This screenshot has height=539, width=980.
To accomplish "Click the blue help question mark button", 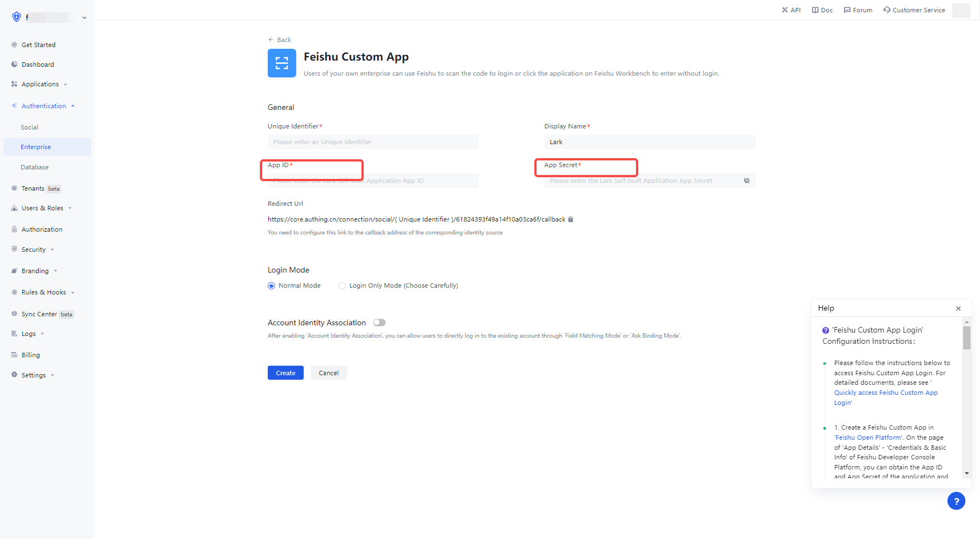I will (956, 501).
